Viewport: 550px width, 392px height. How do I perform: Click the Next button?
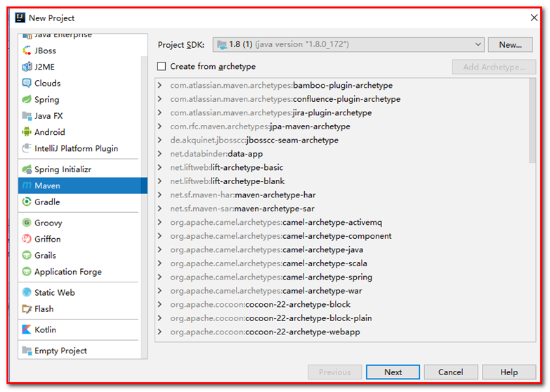(x=393, y=372)
